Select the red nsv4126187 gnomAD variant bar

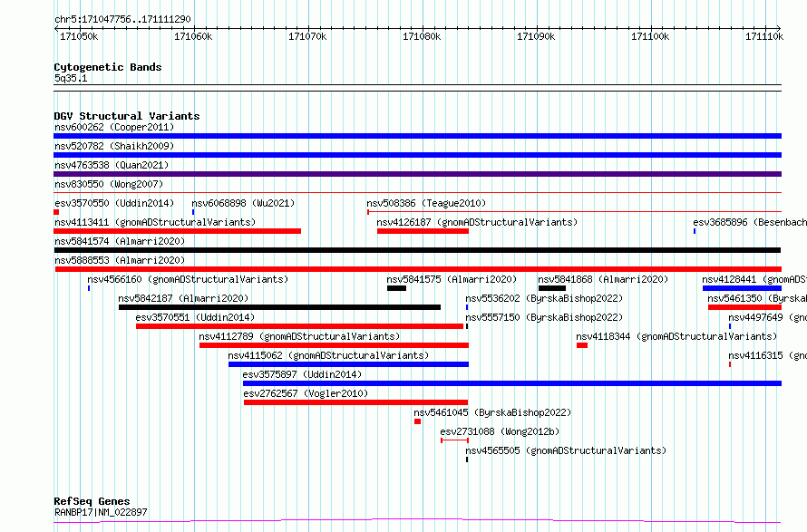423,231
